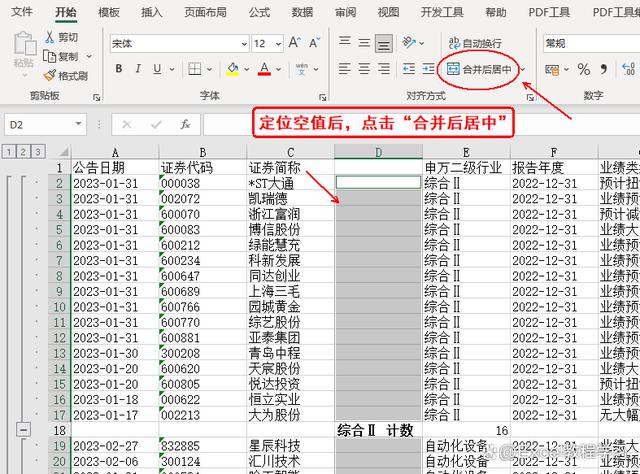Apply Percent Style (%)
The width and height of the screenshot is (640, 474).
[584, 69]
